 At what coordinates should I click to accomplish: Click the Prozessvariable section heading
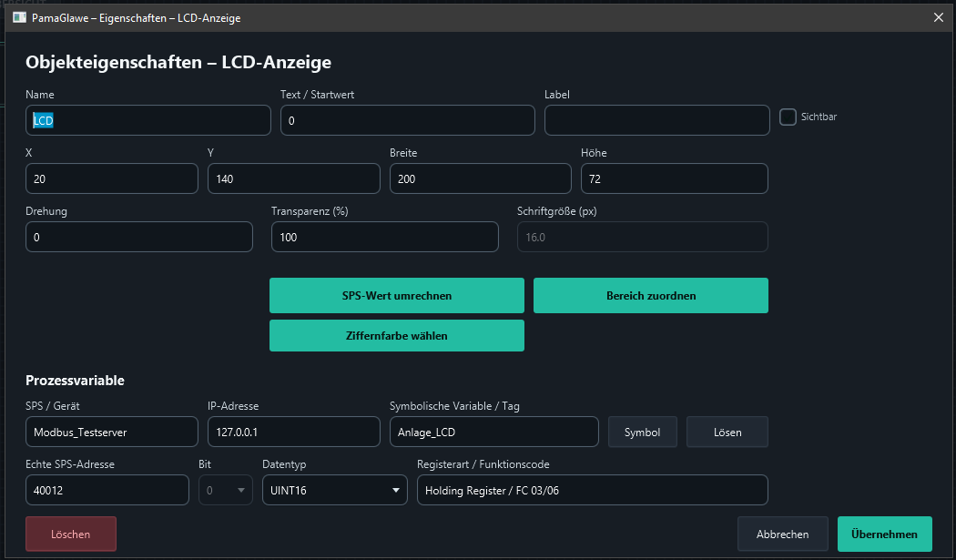click(x=75, y=381)
